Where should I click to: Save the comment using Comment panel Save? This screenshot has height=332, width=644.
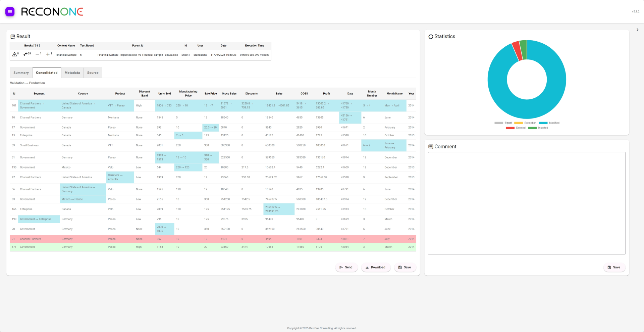click(x=614, y=268)
